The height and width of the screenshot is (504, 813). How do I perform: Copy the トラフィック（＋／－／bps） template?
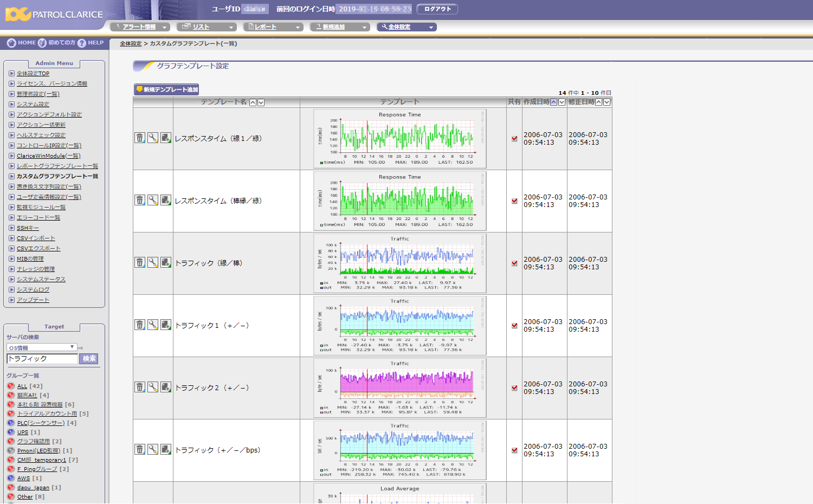[166, 449]
